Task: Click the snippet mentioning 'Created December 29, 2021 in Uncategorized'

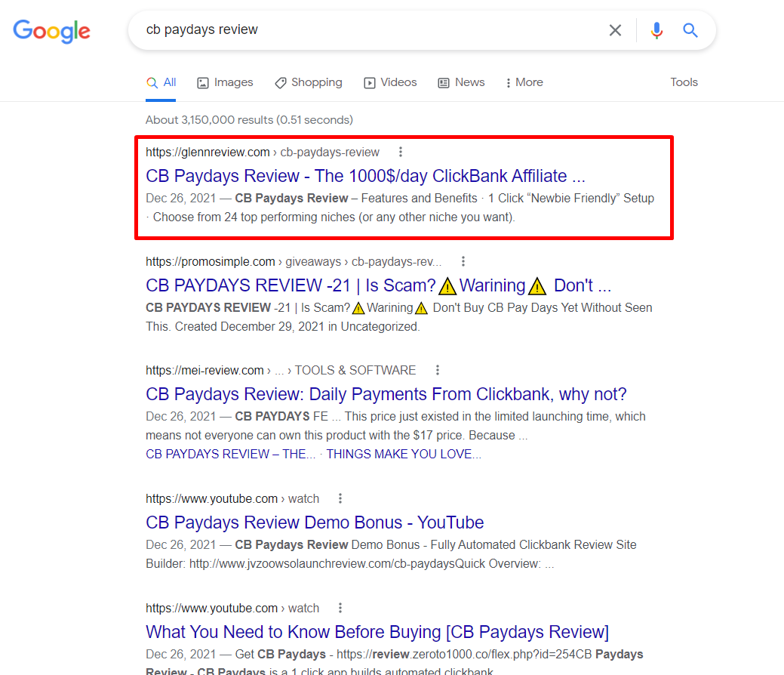Action: tap(398, 317)
